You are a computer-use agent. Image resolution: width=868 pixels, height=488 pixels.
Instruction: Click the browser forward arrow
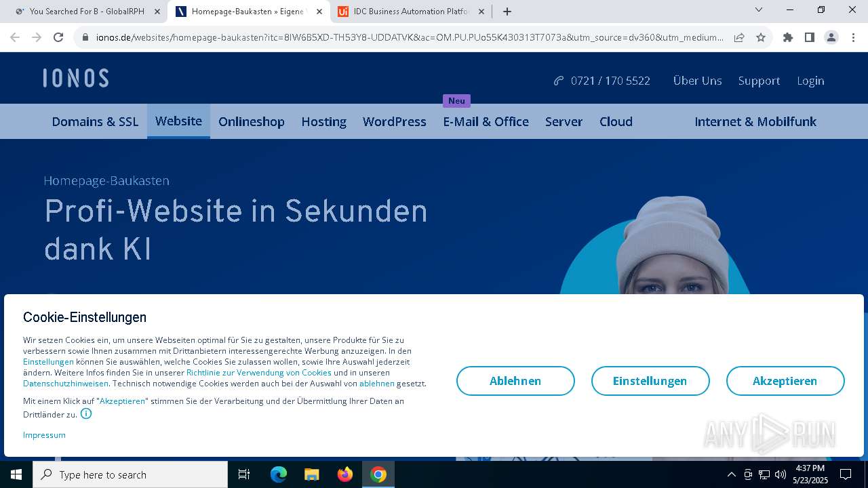coord(37,37)
